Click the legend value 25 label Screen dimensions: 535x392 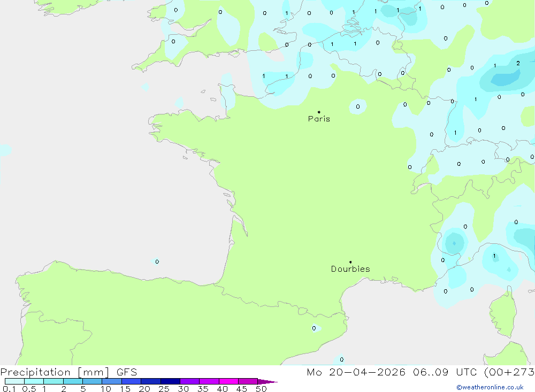point(164,389)
